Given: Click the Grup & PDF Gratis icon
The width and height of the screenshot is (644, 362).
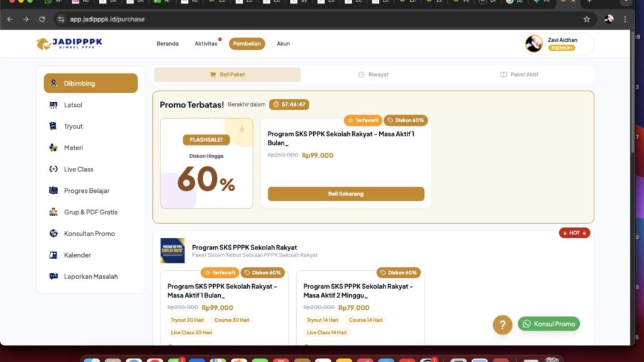Looking at the screenshot, I should pos(53,212).
